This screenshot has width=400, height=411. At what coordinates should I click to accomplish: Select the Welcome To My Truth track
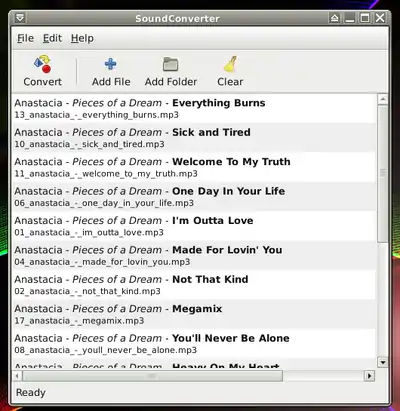194,167
